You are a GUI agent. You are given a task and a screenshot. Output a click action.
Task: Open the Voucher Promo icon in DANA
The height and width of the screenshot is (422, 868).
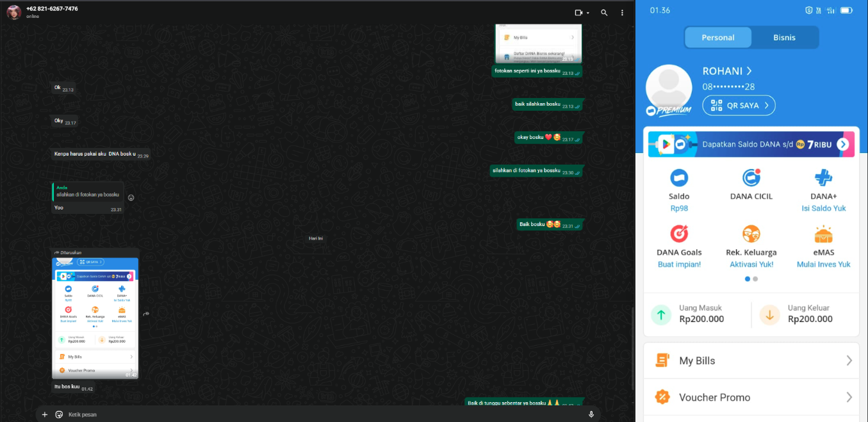(x=662, y=397)
